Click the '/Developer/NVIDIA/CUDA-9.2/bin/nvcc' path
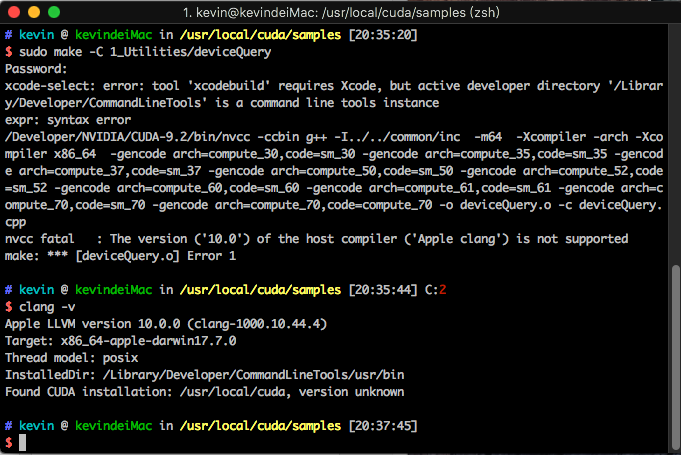The width and height of the screenshot is (681, 455). click(x=127, y=137)
